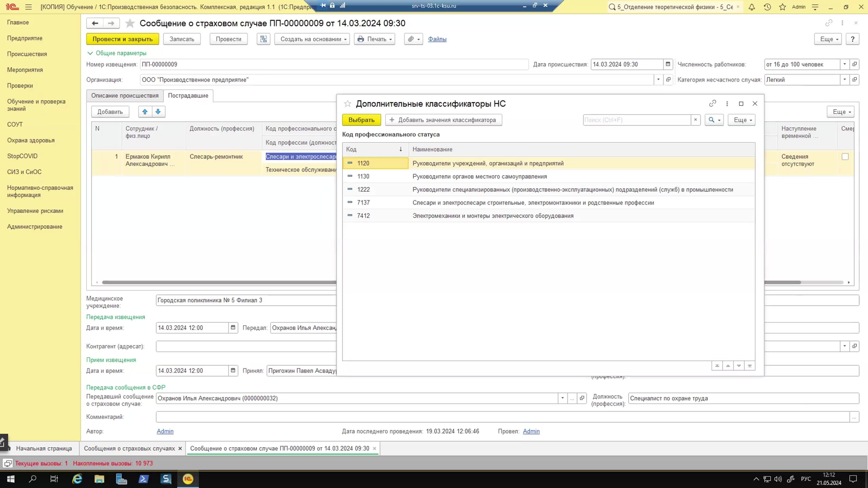Go back with the left arrow button
Viewport: 868px width, 488px height.
pos(95,23)
